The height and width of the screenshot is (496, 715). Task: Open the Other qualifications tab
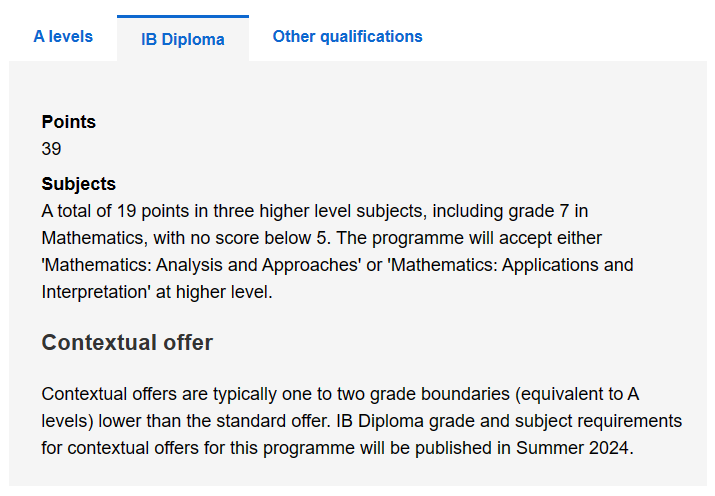click(x=347, y=36)
